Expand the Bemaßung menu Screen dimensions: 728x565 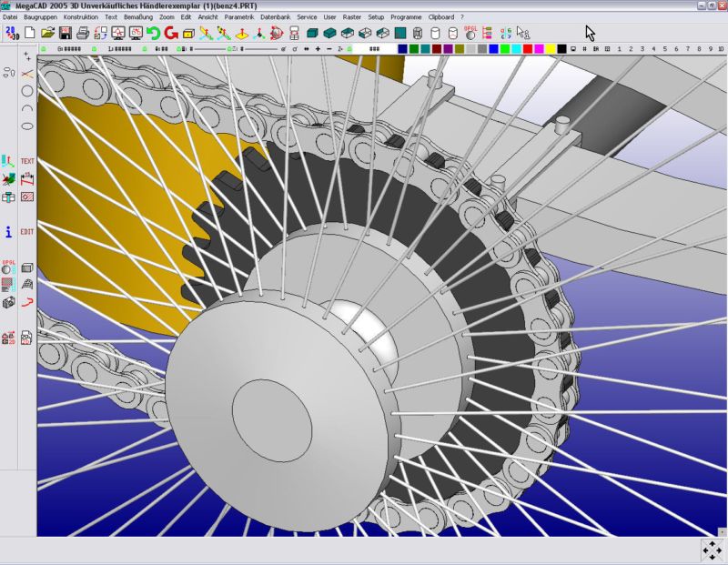click(138, 17)
